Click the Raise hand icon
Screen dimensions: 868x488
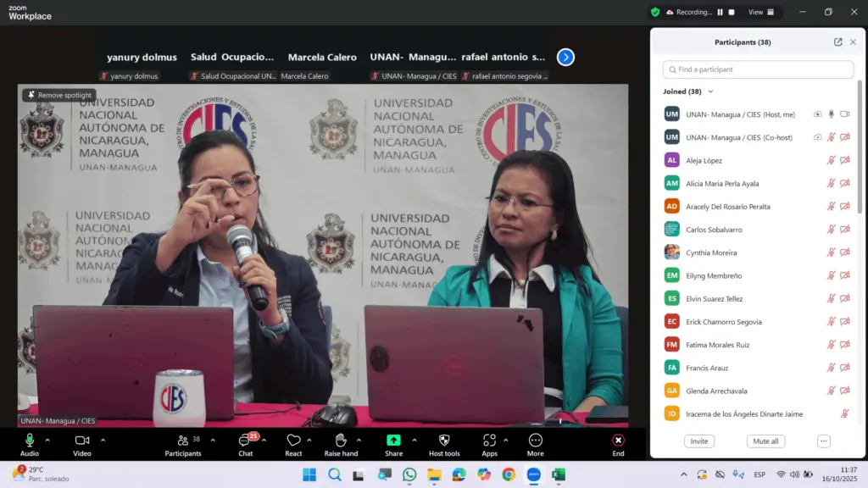[341, 441]
